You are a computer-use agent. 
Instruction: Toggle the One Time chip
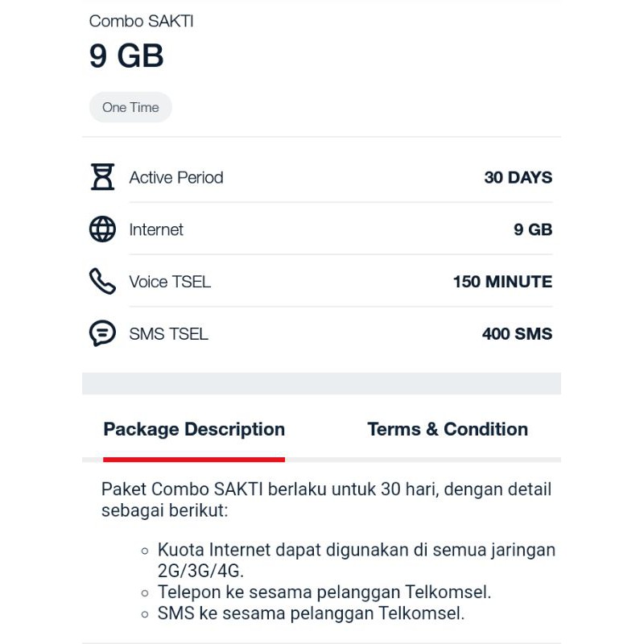coord(130,107)
